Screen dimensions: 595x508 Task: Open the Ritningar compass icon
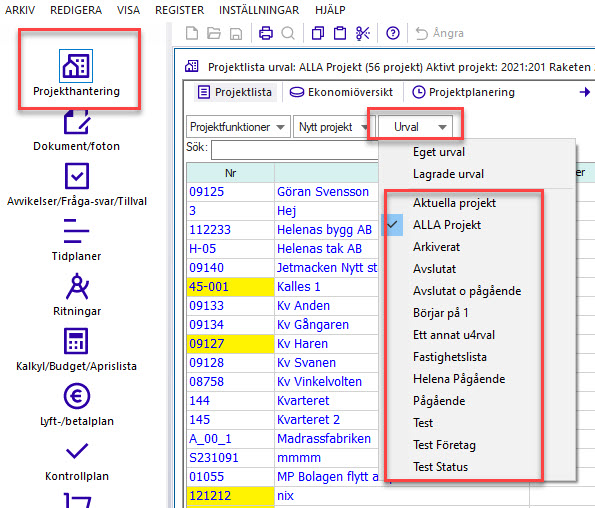click(77, 286)
